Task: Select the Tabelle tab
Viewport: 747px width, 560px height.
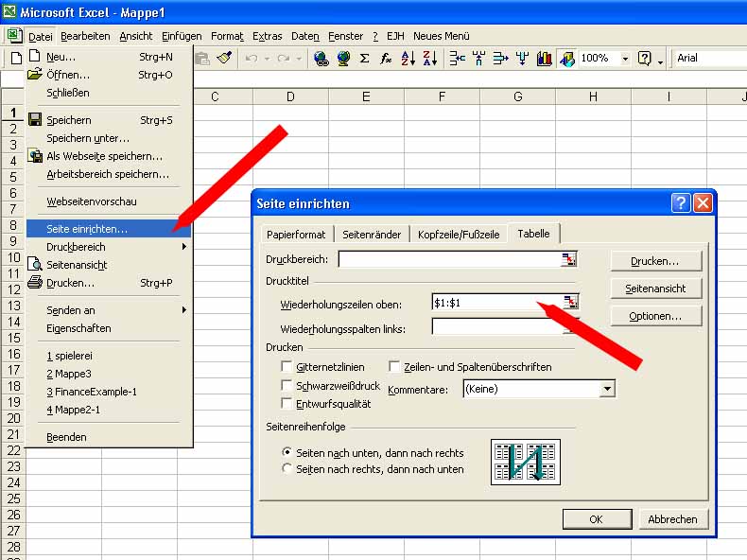Action: pos(533,234)
